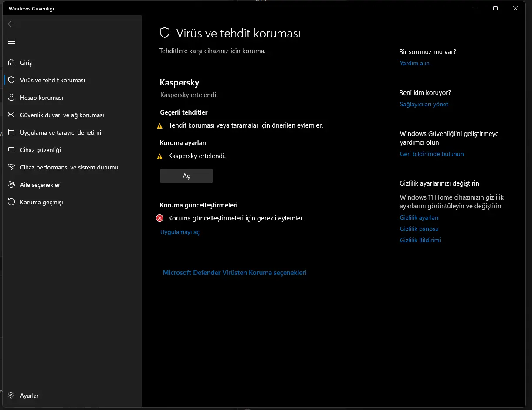Click the shield icon beside page title
532x410 pixels.
click(164, 33)
